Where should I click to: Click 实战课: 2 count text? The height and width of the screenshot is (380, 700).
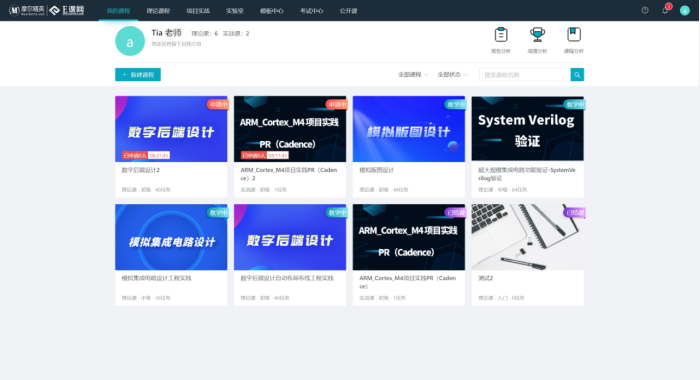click(236, 33)
